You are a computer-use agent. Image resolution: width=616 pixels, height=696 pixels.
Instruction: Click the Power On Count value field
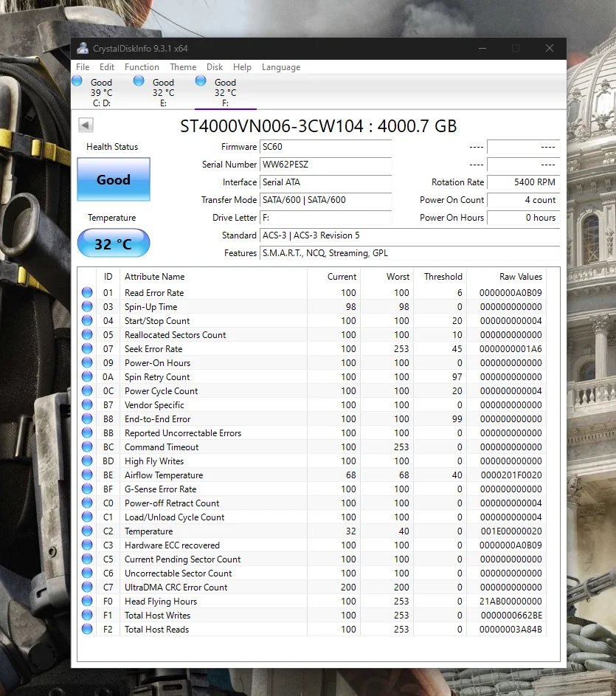click(x=524, y=200)
